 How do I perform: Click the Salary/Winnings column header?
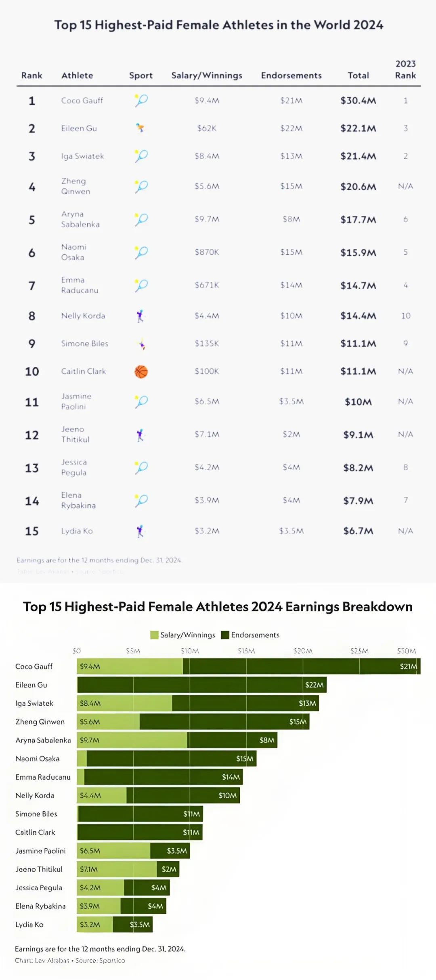tap(207, 76)
